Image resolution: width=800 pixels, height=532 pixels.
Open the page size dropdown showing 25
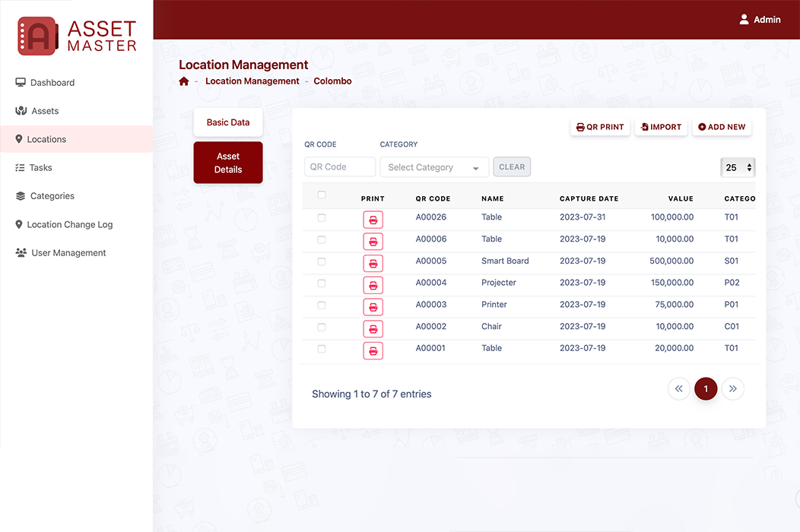pyautogui.click(x=737, y=167)
